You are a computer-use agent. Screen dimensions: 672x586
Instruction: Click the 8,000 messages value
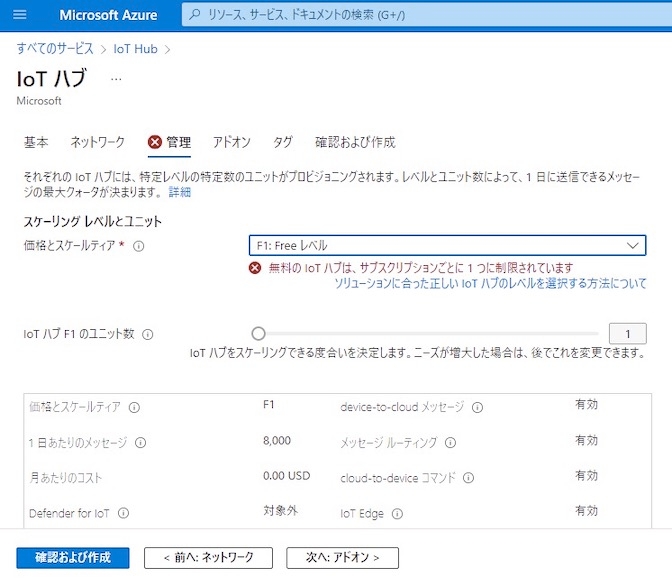[x=277, y=441]
